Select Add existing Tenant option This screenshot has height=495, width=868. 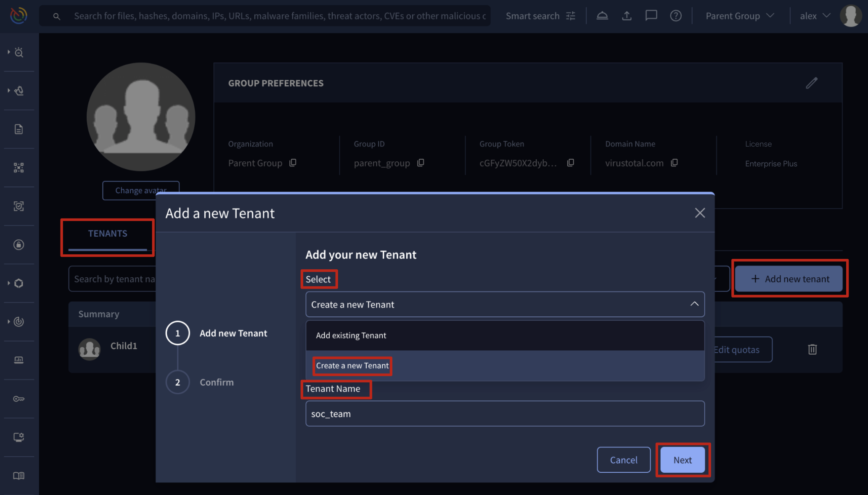[351, 335]
